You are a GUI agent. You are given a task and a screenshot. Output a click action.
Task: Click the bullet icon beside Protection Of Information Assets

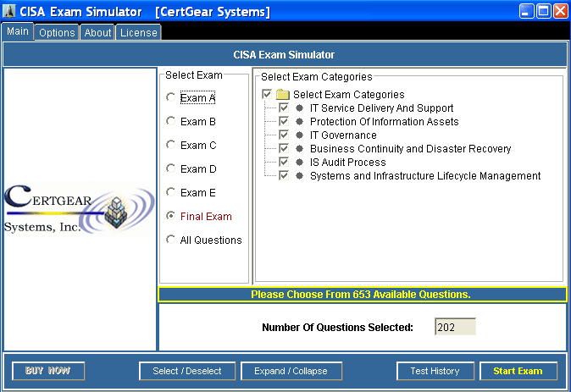click(x=299, y=122)
